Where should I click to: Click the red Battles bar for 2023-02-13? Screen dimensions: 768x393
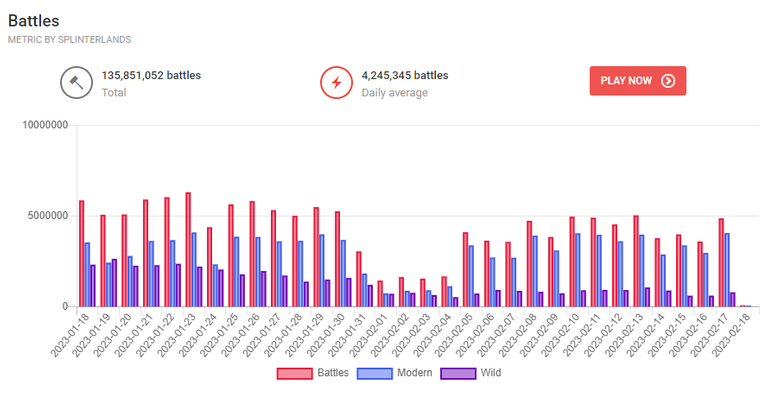click(636, 261)
